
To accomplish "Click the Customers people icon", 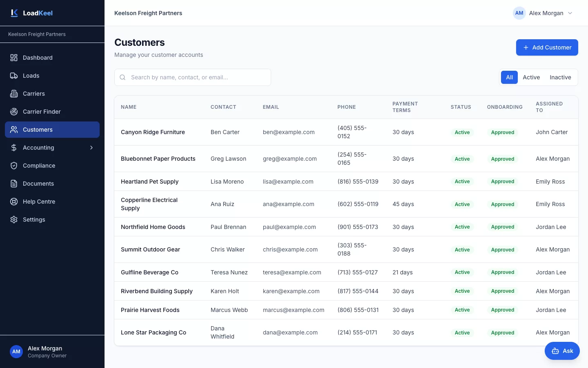I will (x=14, y=130).
